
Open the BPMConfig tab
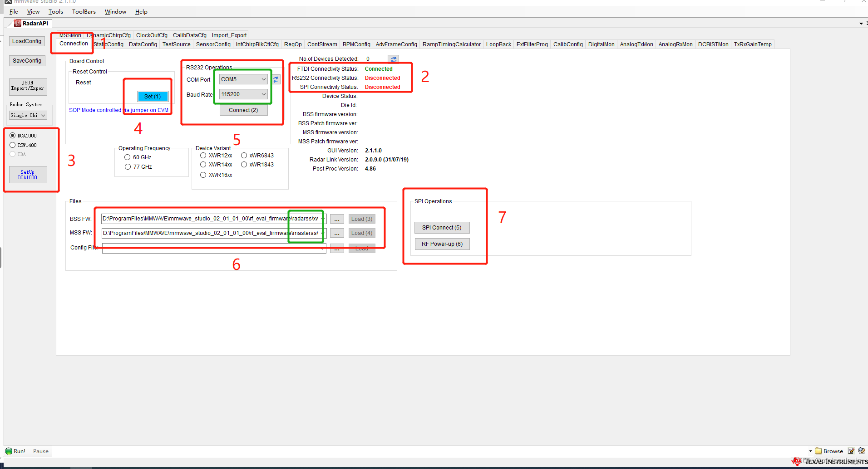(x=356, y=44)
